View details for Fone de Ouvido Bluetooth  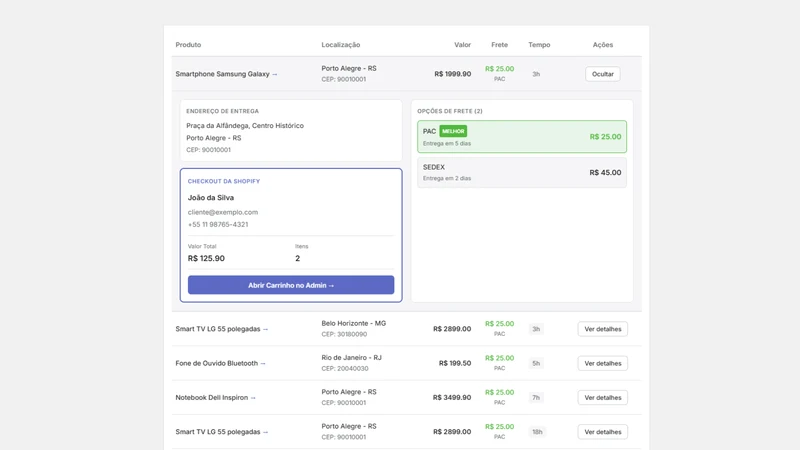point(603,363)
